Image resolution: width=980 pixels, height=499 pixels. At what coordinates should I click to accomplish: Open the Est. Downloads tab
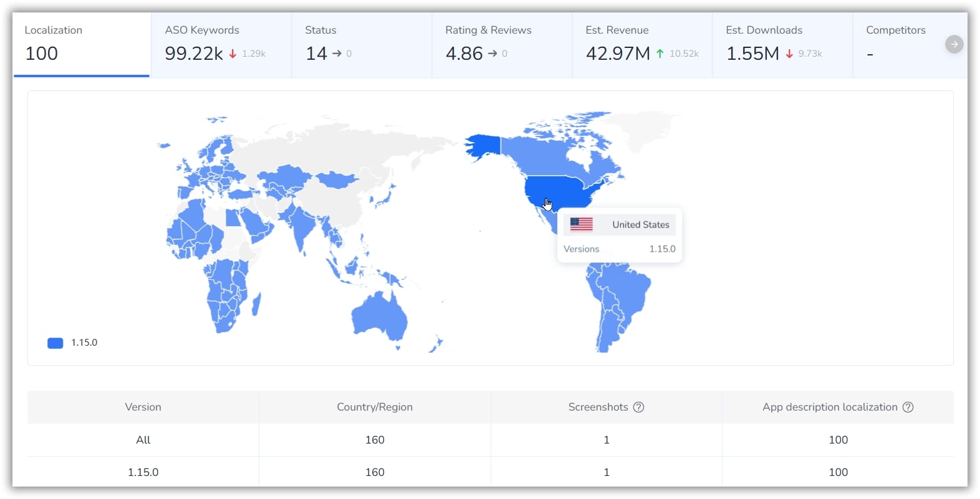(782, 45)
